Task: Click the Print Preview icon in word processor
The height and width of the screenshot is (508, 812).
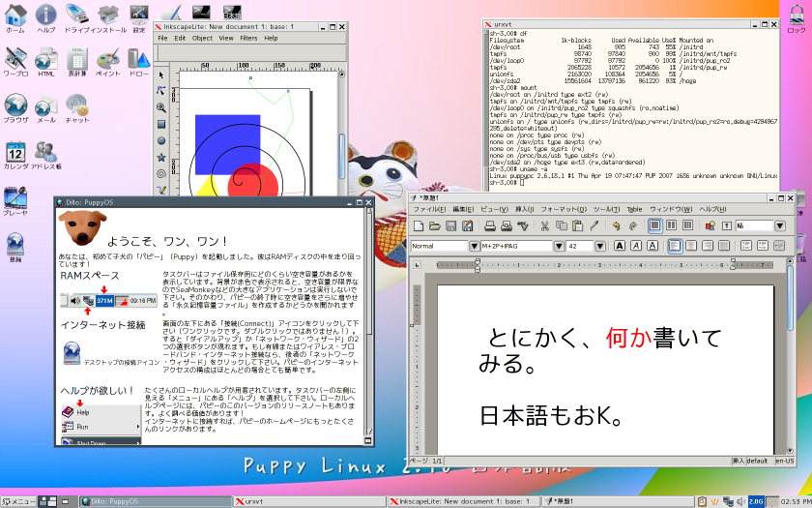Action: (x=507, y=225)
